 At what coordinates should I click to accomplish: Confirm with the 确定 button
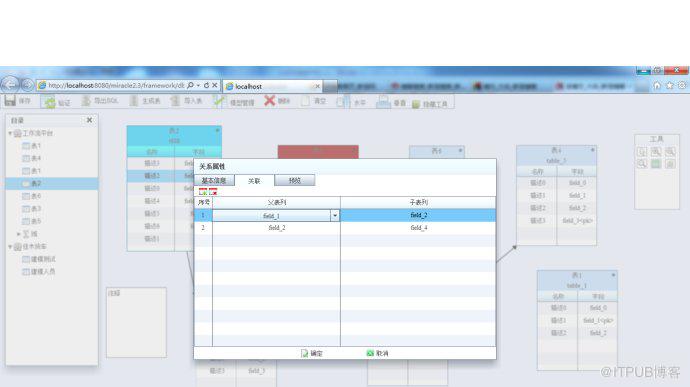click(312, 353)
